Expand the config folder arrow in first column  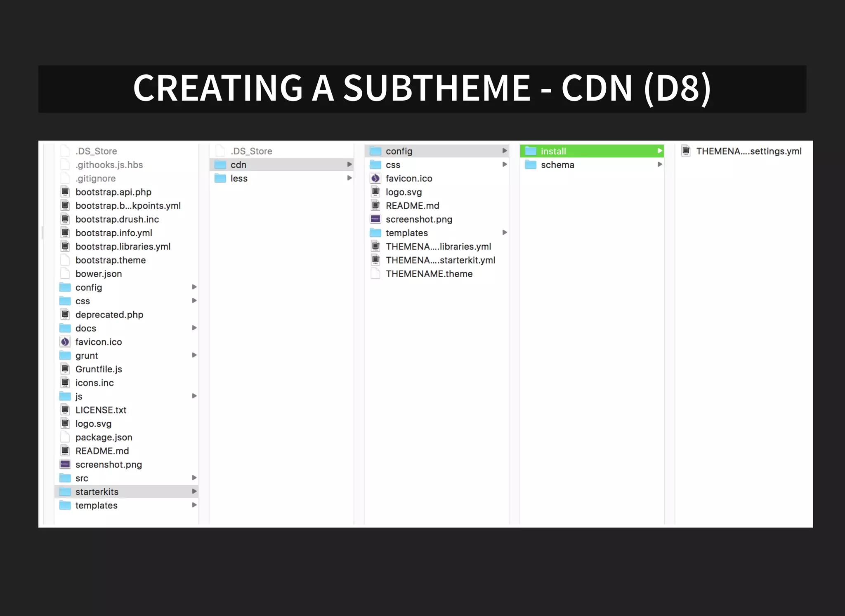click(x=194, y=287)
